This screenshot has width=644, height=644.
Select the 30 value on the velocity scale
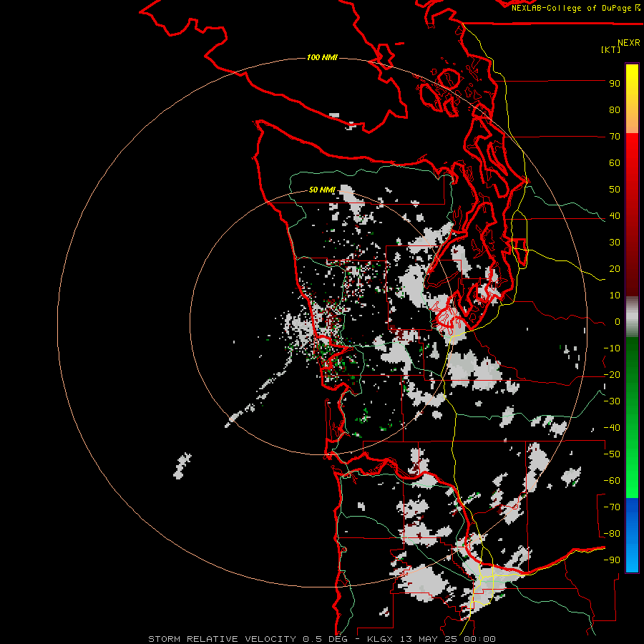tap(615, 243)
